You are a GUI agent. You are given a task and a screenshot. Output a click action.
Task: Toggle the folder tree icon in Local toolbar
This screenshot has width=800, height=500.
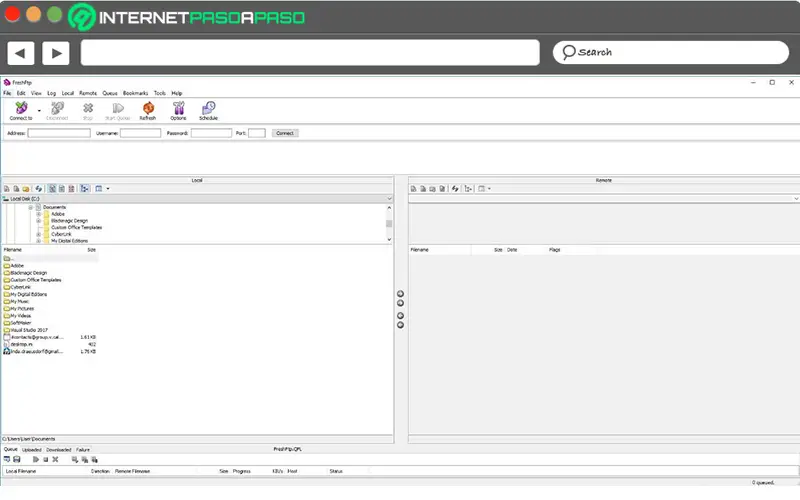[85, 189]
